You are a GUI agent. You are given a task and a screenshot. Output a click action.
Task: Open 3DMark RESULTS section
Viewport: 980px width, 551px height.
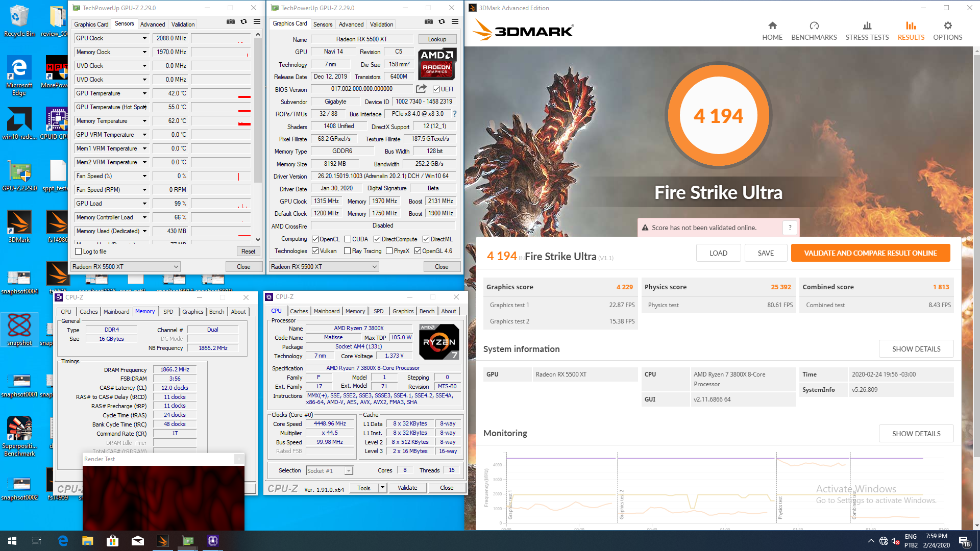pyautogui.click(x=911, y=31)
